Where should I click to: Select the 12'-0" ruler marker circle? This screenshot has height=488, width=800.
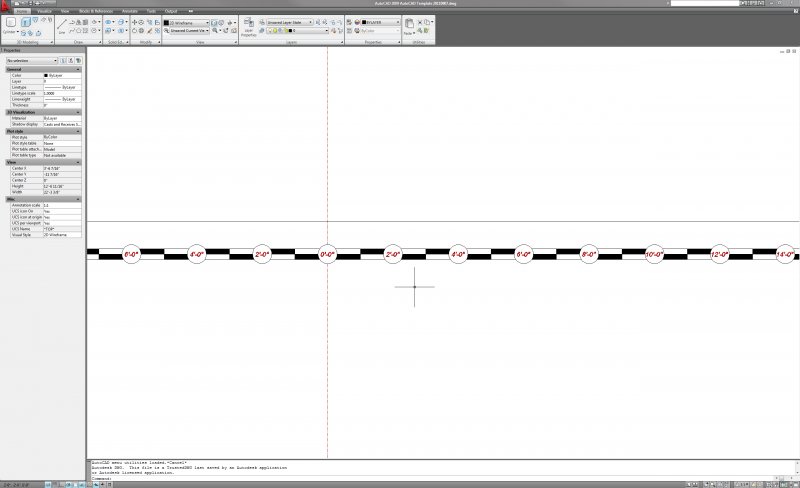[719, 254]
